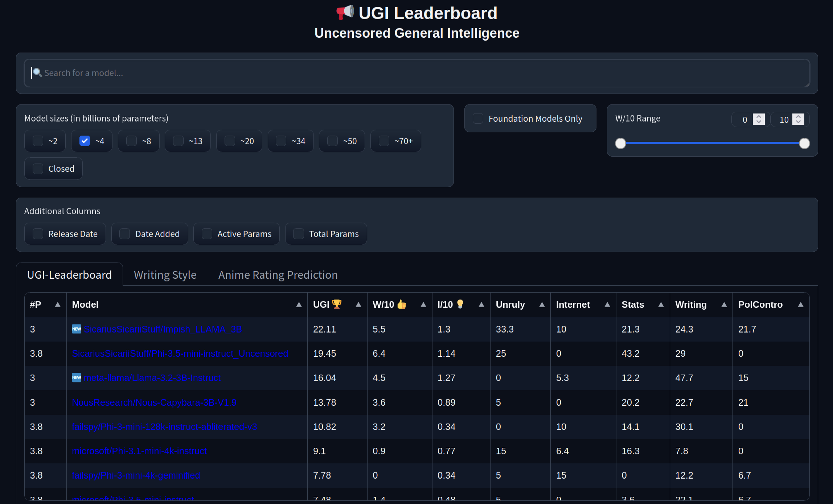The width and height of the screenshot is (833, 504).
Task: Sort by the Unruly column arrow
Action: 542,305
